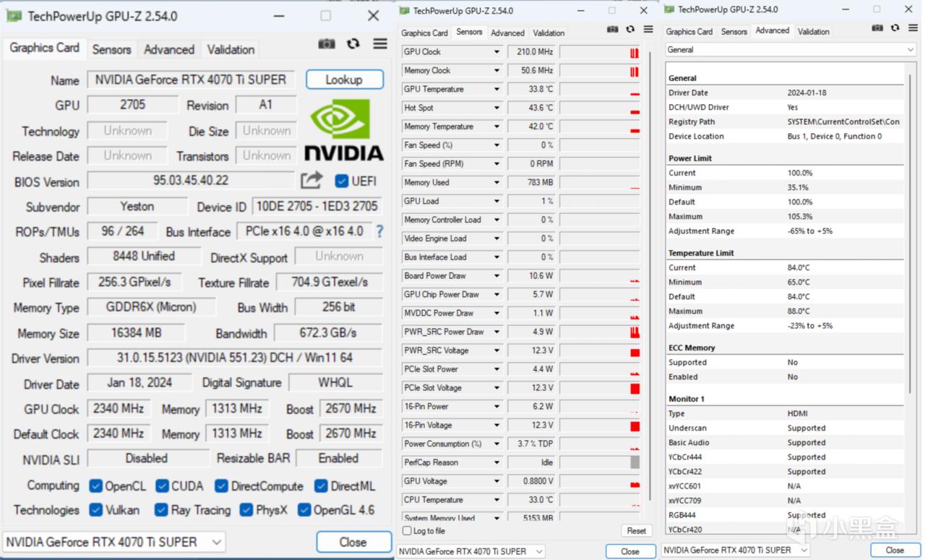
Task: Enable the Log to file checkbox
Action: tap(407, 531)
